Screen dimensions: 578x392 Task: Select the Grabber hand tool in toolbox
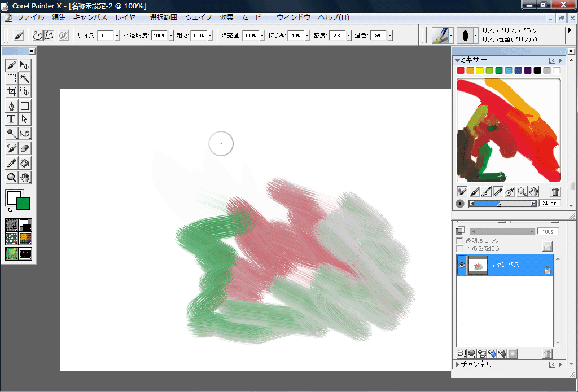(25, 178)
